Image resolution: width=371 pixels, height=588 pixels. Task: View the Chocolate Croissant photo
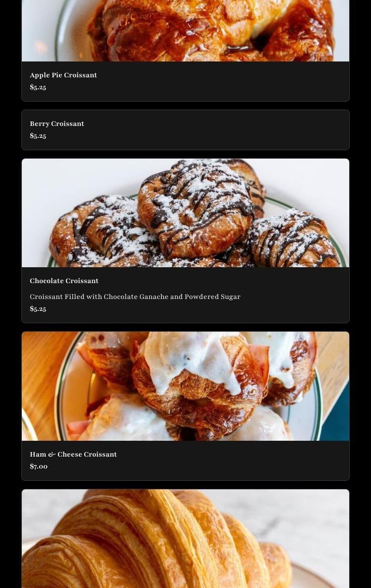[x=185, y=213]
